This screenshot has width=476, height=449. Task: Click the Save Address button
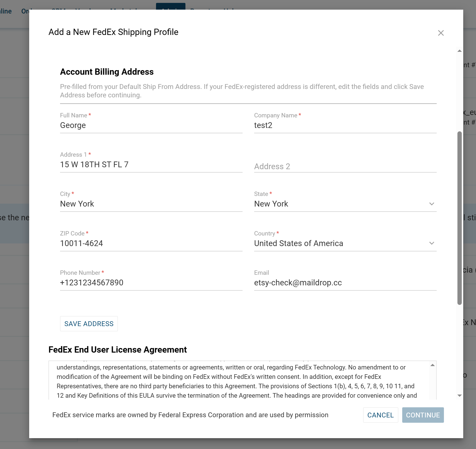[89, 324]
